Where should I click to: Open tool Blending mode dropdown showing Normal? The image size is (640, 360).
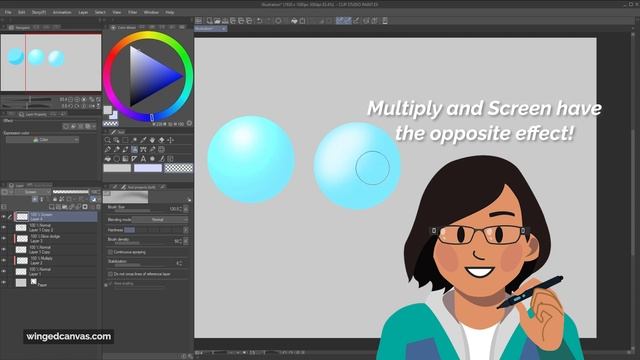pyautogui.click(x=160, y=220)
